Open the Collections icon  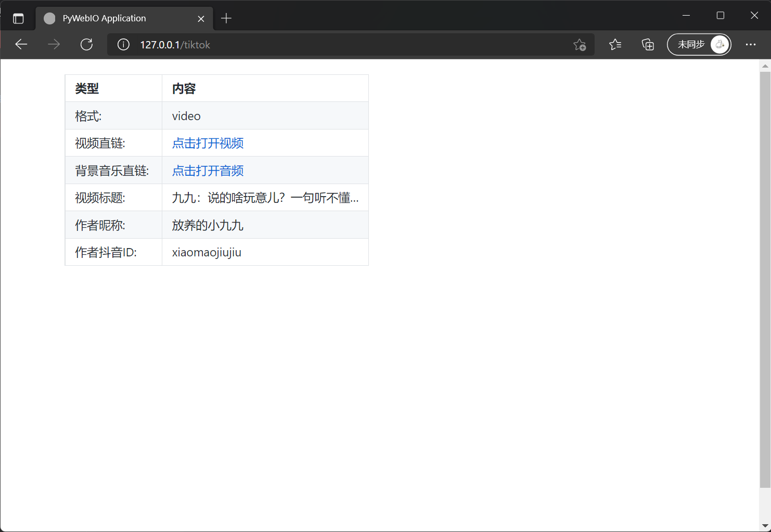click(648, 45)
